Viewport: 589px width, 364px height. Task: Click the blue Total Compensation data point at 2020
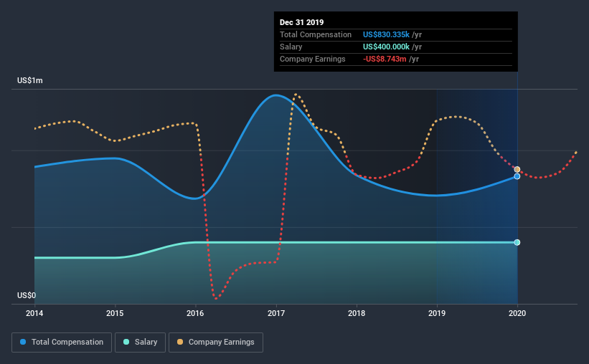point(517,176)
